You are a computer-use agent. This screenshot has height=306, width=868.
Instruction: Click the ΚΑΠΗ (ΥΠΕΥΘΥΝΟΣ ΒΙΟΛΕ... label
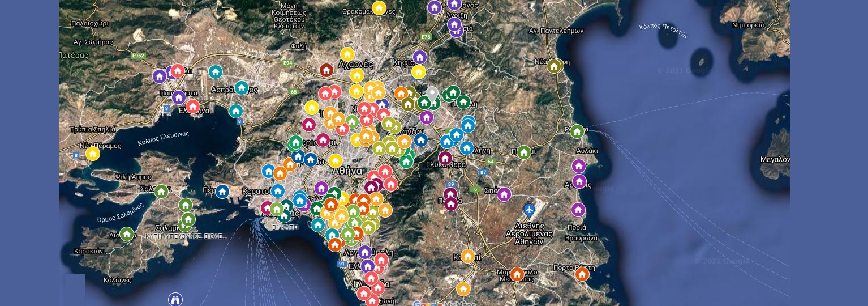click(x=186, y=236)
